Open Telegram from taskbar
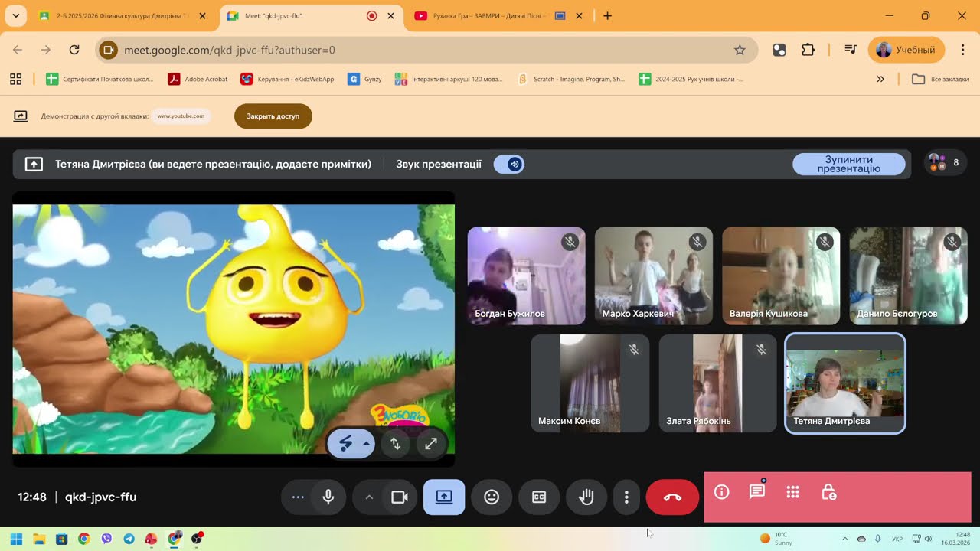980x551 pixels. point(129,539)
